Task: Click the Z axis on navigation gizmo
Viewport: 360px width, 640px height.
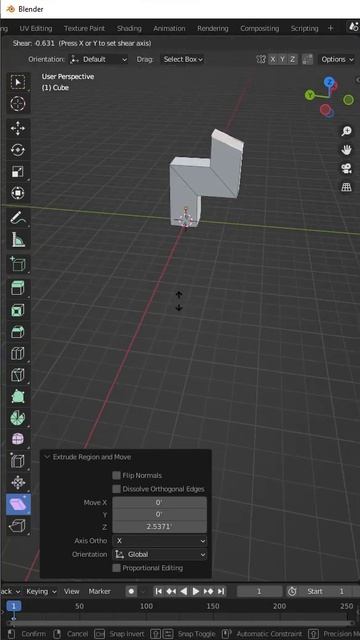Action: pos(329,82)
